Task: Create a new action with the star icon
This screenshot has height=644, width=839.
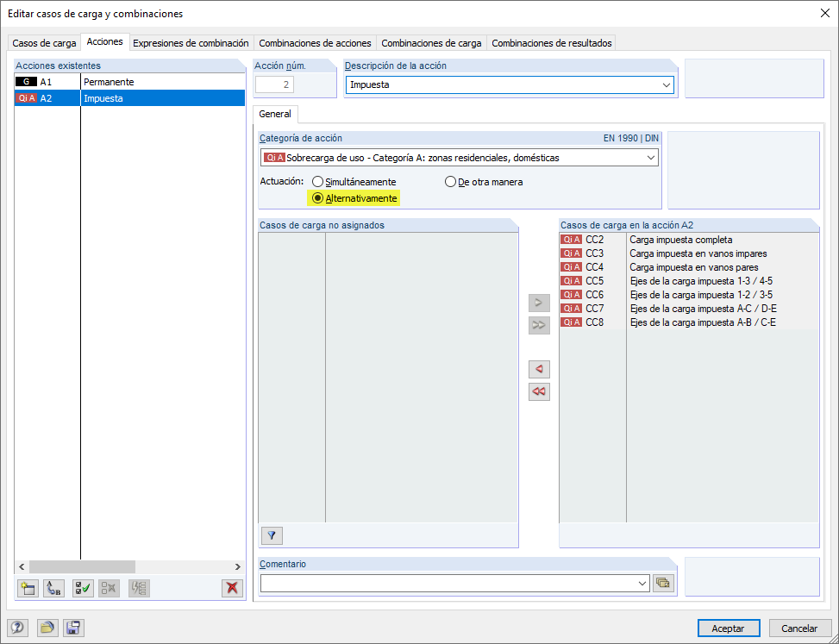Action: 28,588
